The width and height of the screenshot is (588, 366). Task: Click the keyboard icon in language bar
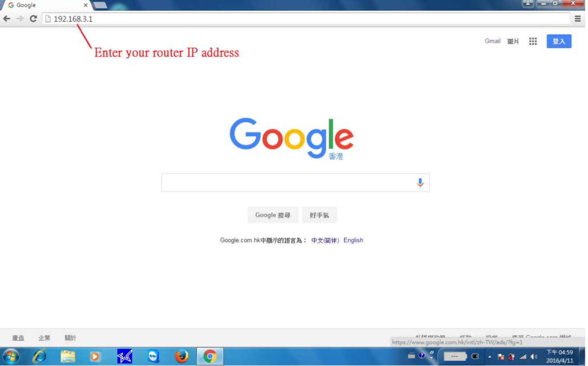(x=411, y=356)
